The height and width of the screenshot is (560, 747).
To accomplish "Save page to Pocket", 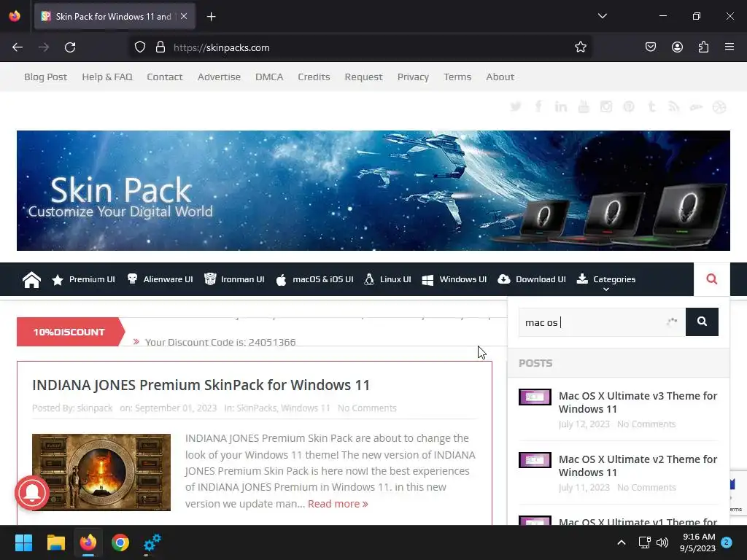I will (650, 47).
